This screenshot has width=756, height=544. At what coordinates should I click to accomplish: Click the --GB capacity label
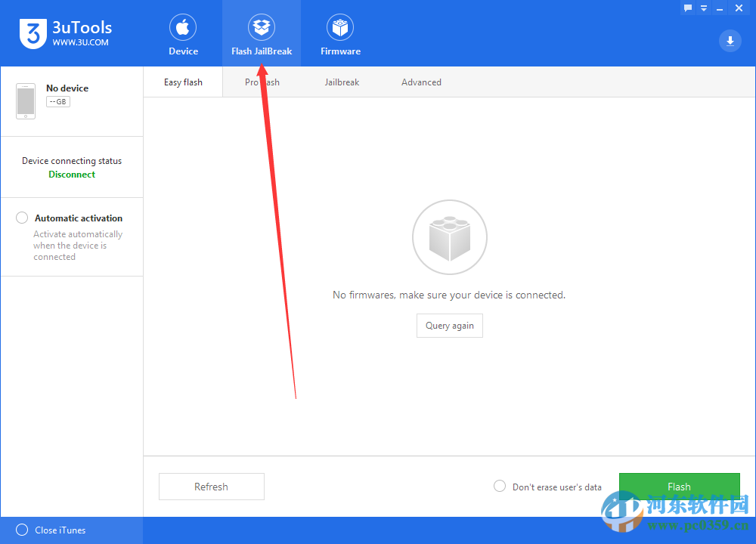point(58,100)
